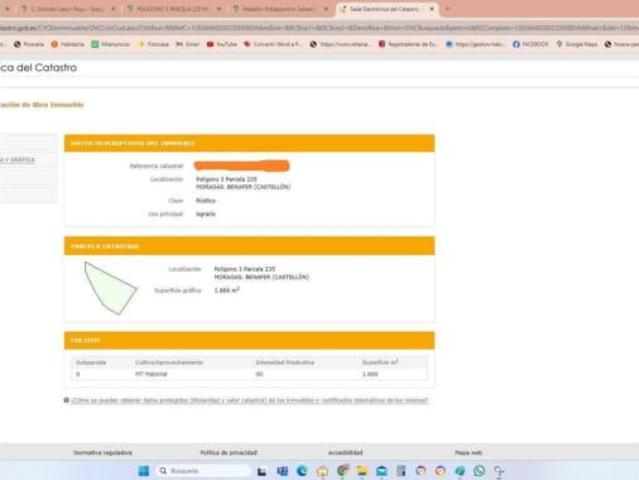
Task: Switch to the Polígono 3 Parcela 235 tab
Action: click(173, 9)
